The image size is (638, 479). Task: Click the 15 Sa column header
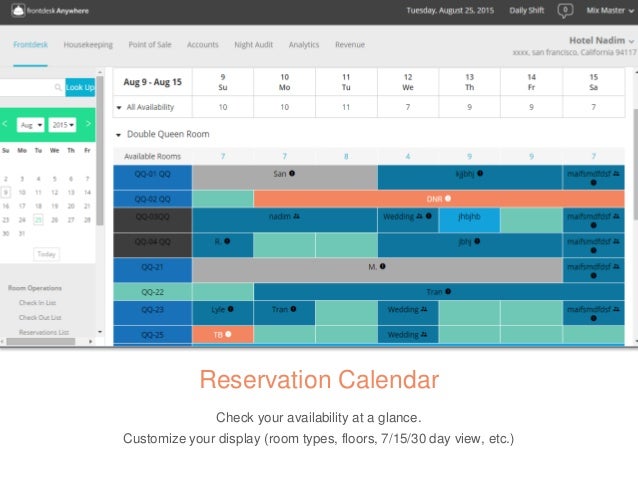pos(594,82)
